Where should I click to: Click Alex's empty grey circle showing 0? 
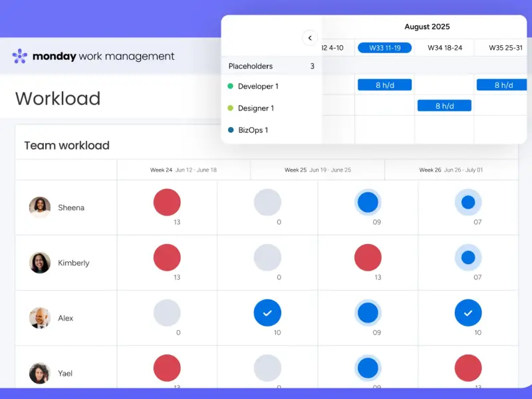(x=167, y=313)
